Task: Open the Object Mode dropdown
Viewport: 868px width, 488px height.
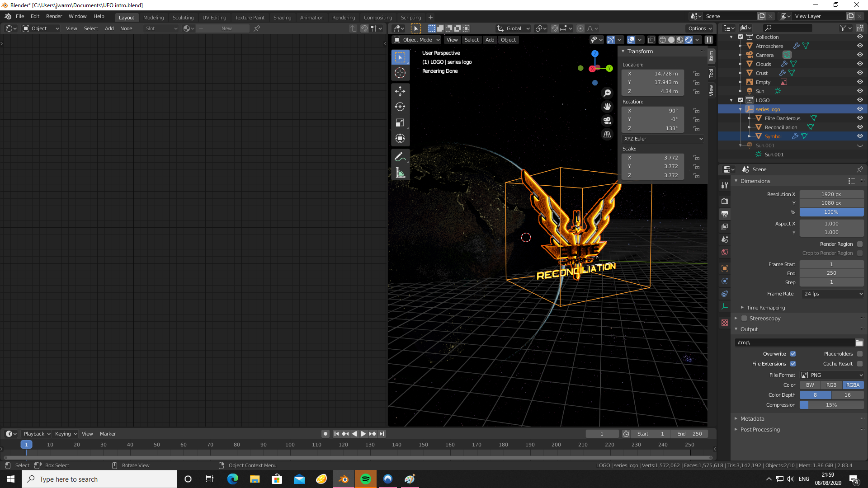Action: pyautogui.click(x=417, y=40)
